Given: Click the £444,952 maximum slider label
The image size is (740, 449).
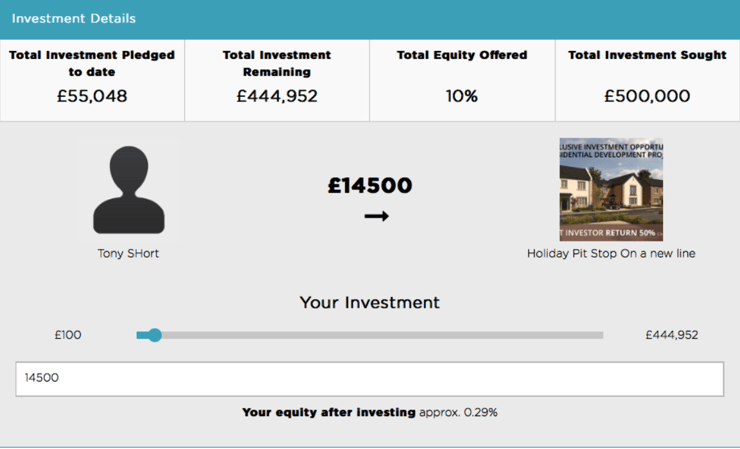Looking at the screenshot, I should coord(672,335).
